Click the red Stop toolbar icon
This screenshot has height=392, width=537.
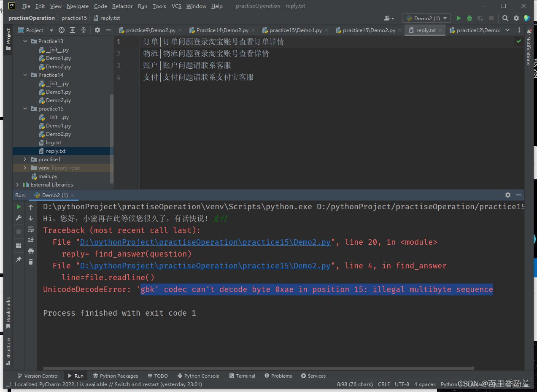pyautogui.click(x=491, y=18)
